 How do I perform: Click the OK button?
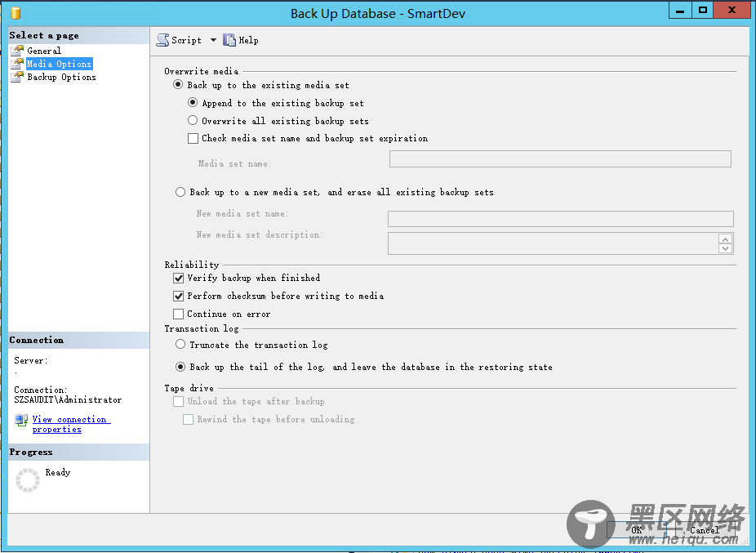point(636,530)
